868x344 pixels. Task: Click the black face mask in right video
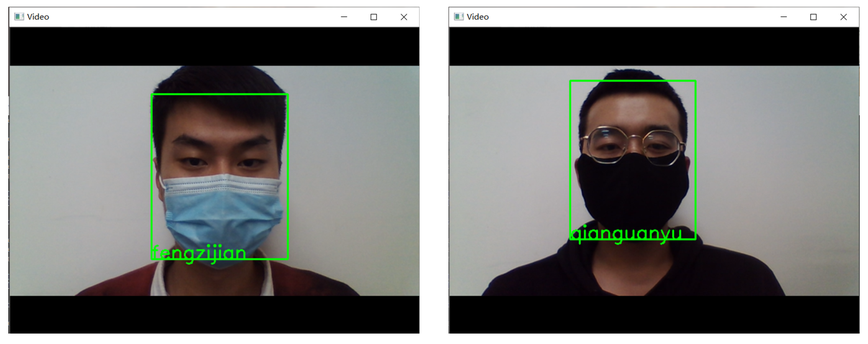pos(633,189)
